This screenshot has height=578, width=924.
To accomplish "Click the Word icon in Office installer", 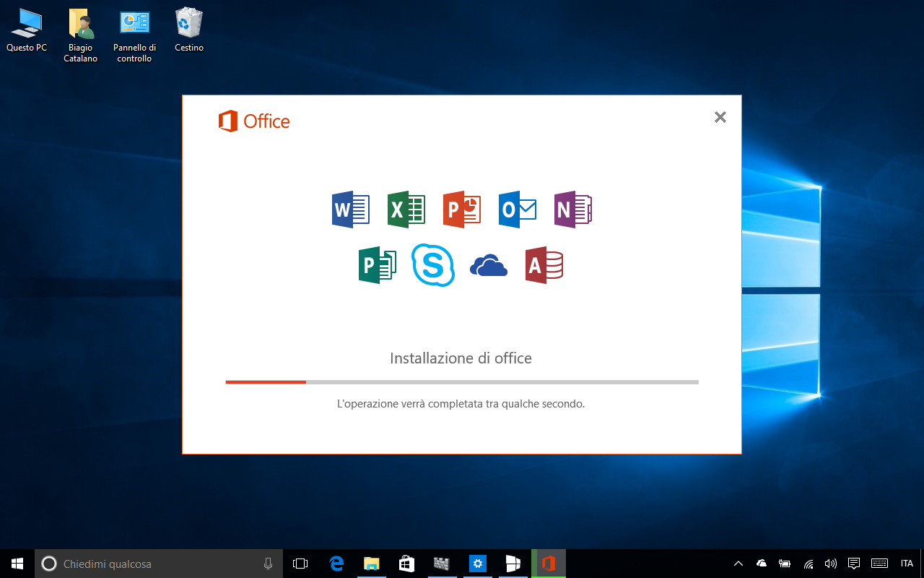I will (x=351, y=210).
